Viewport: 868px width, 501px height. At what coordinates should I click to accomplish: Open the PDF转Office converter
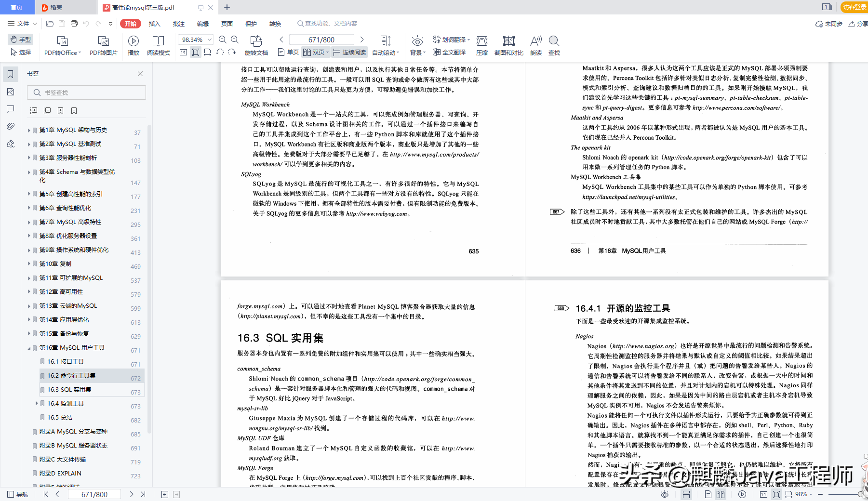point(63,46)
